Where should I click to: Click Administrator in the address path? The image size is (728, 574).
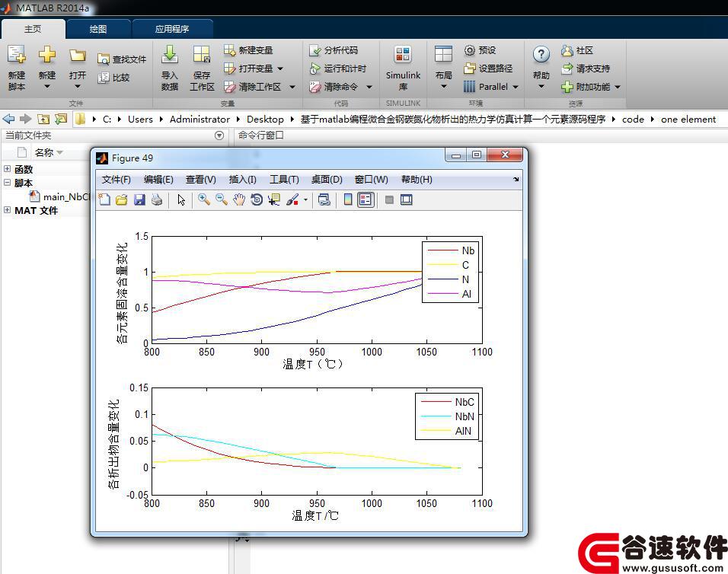pyautogui.click(x=200, y=120)
